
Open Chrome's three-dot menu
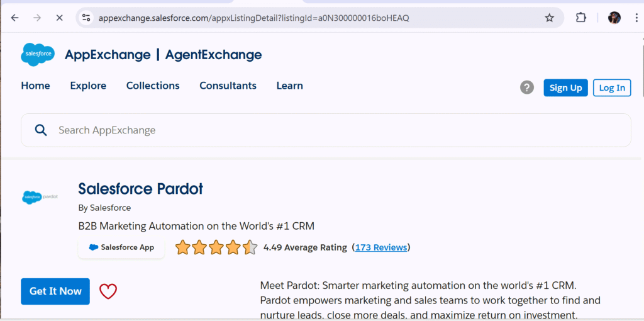point(636,18)
